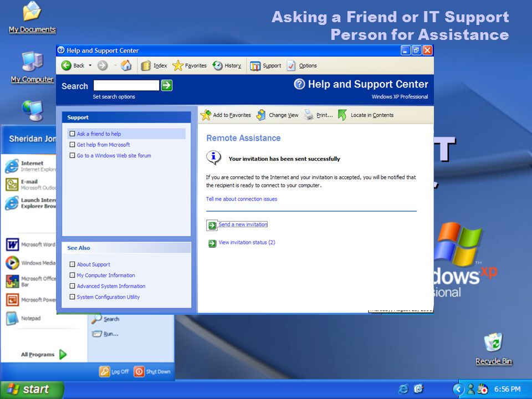Launch Internet Explorer from Start menu
The height and width of the screenshot is (399, 532).
(x=30, y=166)
